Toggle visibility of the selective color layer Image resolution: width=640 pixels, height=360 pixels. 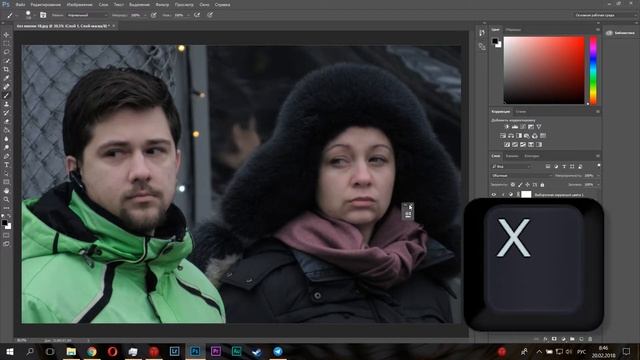click(x=494, y=195)
